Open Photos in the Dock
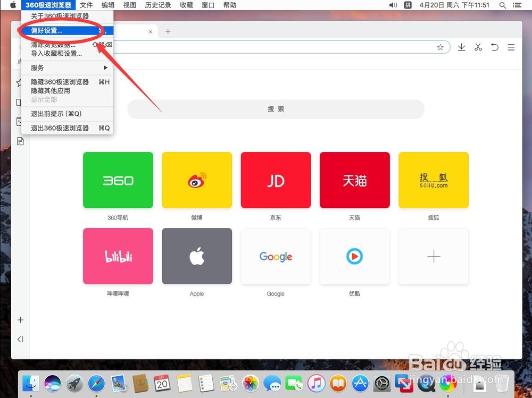Viewport: 532px width, 398px height. coord(251,384)
